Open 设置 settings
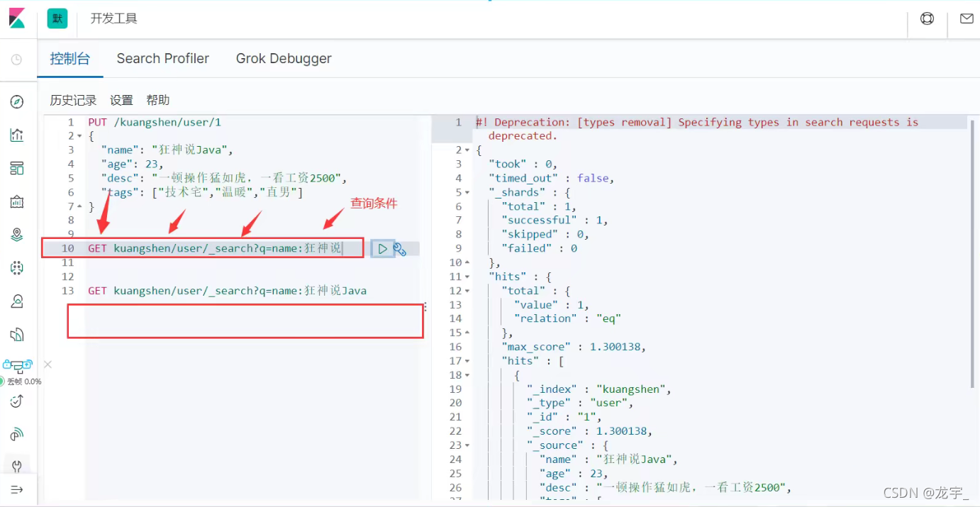This screenshot has width=980, height=507. [121, 100]
